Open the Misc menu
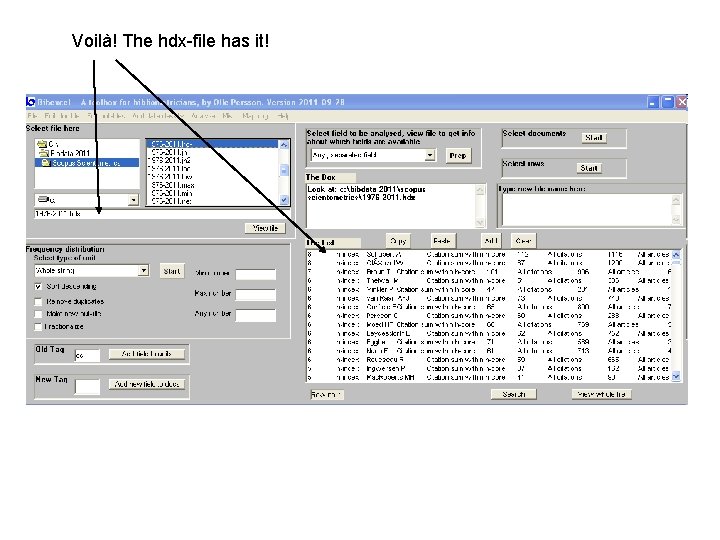 227,116
